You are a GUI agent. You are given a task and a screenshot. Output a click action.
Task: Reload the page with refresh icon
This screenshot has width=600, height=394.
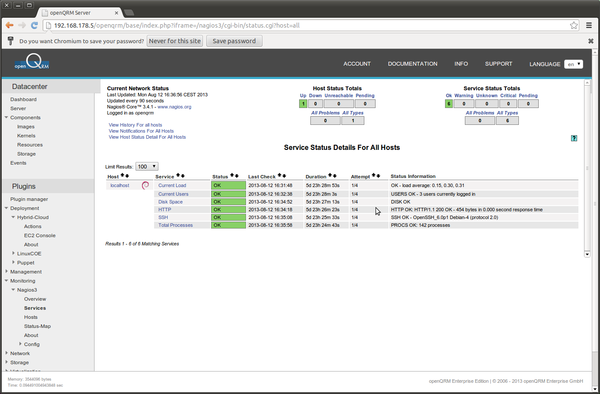pos(34,25)
